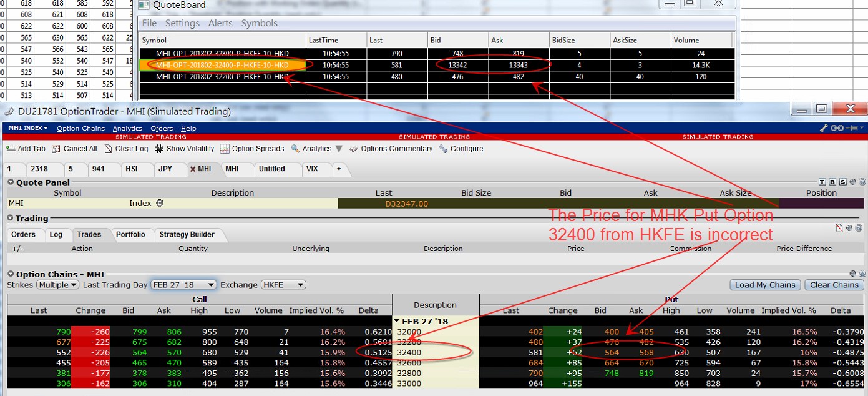Image resolution: width=868 pixels, height=396 pixels.
Task: Open the Strikes Multiple dropdown
Action: (x=57, y=285)
